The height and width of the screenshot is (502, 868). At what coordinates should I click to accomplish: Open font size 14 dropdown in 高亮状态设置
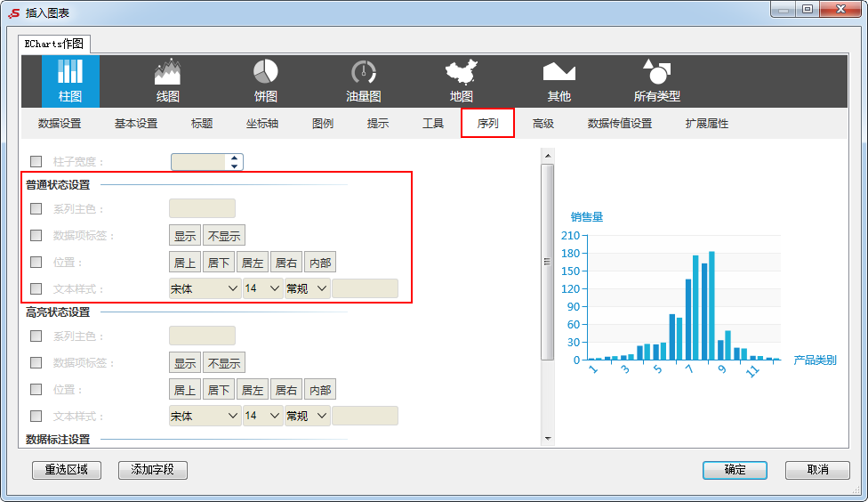[x=263, y=416]
